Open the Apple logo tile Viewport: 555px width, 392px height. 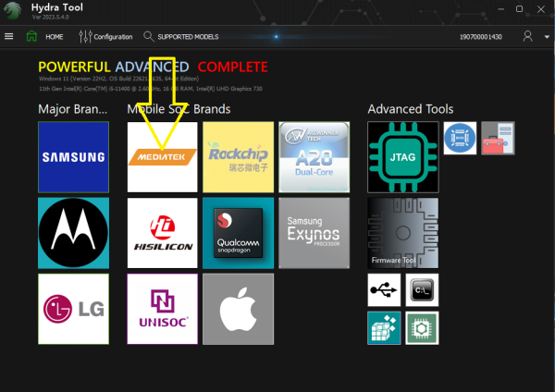(x=239, y=309)
